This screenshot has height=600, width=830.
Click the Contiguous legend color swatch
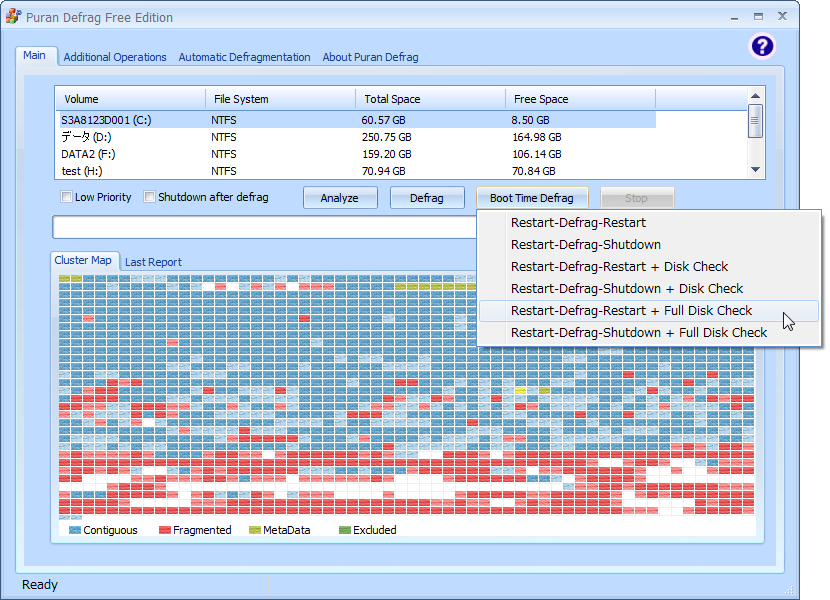point(75,530)
